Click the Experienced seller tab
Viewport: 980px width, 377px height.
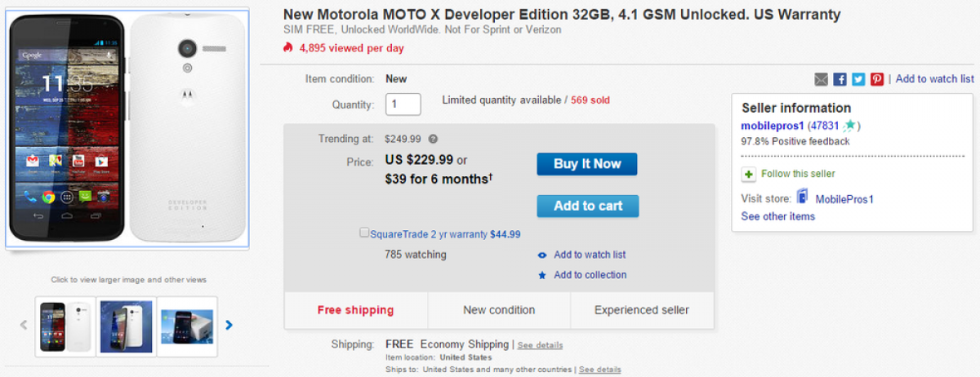[641, 310]
